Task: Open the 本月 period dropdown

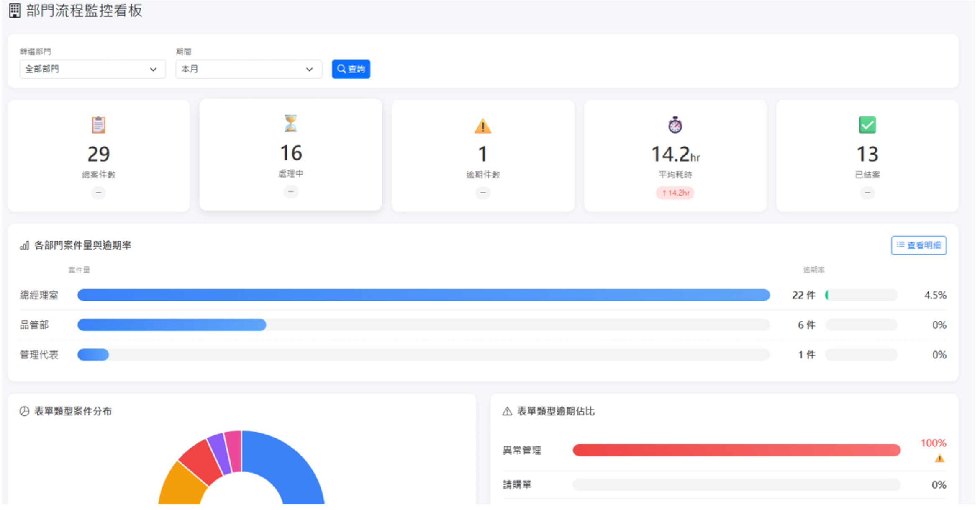Action: click(x=249, y=69)
